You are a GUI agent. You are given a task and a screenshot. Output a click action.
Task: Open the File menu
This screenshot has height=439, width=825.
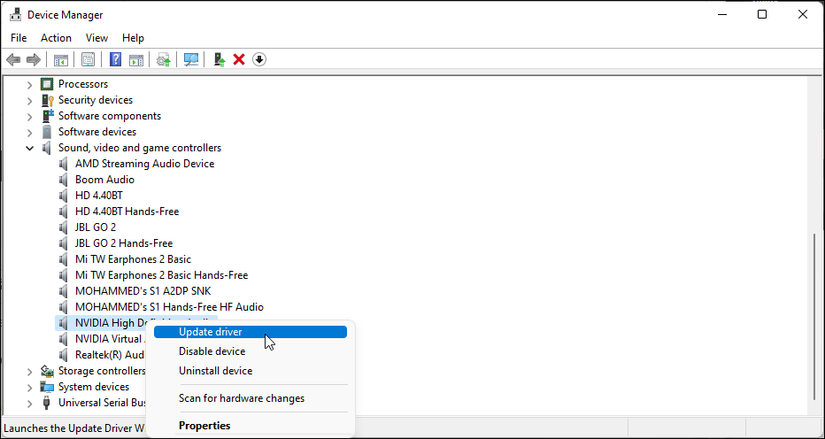coord(18,38)
